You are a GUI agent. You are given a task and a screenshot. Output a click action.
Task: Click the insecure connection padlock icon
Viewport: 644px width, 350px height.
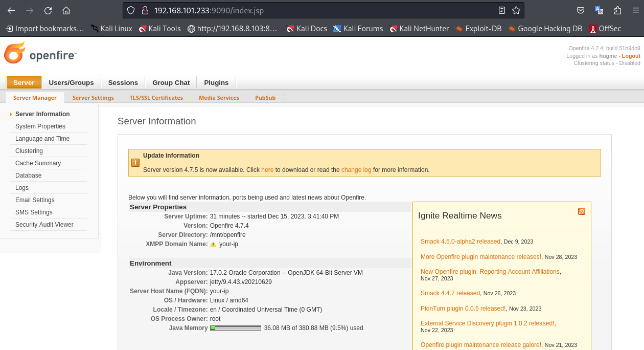click(145, 10)
